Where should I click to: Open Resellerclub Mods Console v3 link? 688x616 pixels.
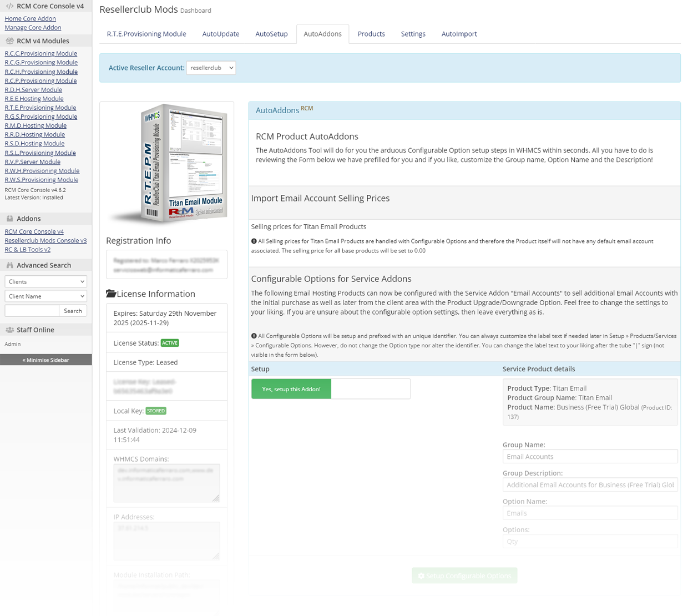45,240
